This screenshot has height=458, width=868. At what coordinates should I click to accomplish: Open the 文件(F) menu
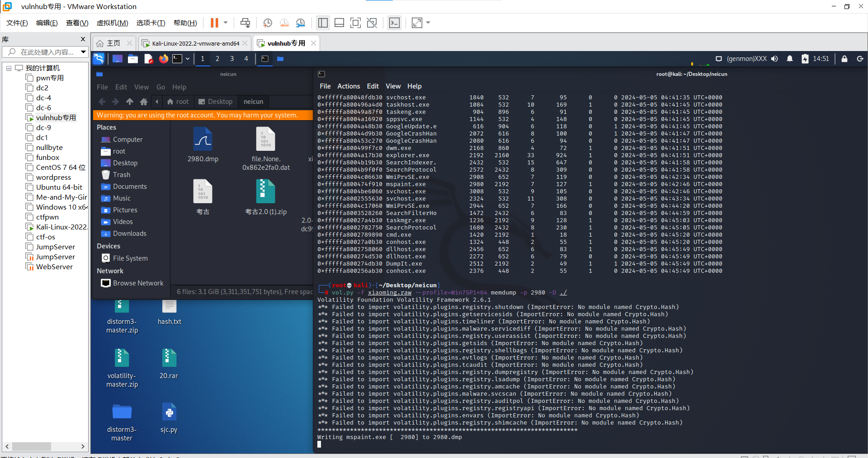17,23
